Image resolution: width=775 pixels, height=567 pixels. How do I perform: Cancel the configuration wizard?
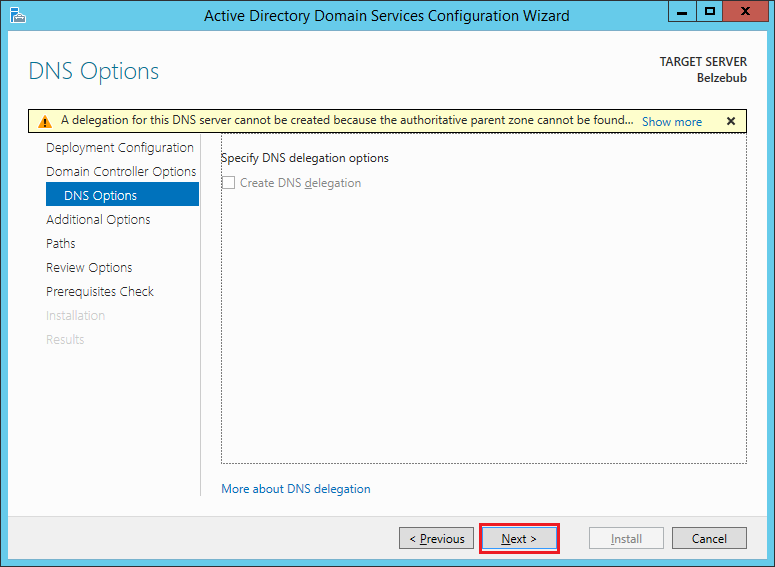coord(709,538)
